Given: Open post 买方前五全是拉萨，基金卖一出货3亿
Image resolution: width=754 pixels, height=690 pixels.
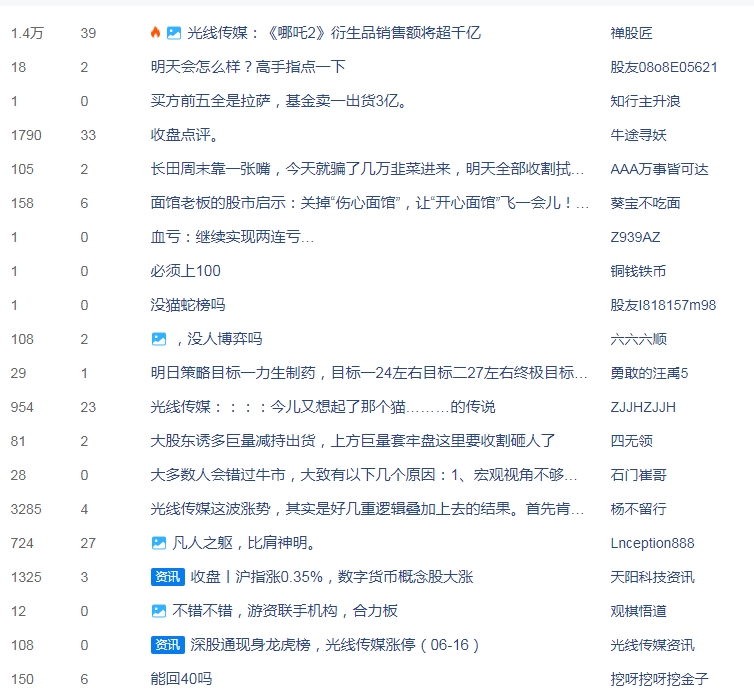Looking at the screenshot, I should click(279, 101).
